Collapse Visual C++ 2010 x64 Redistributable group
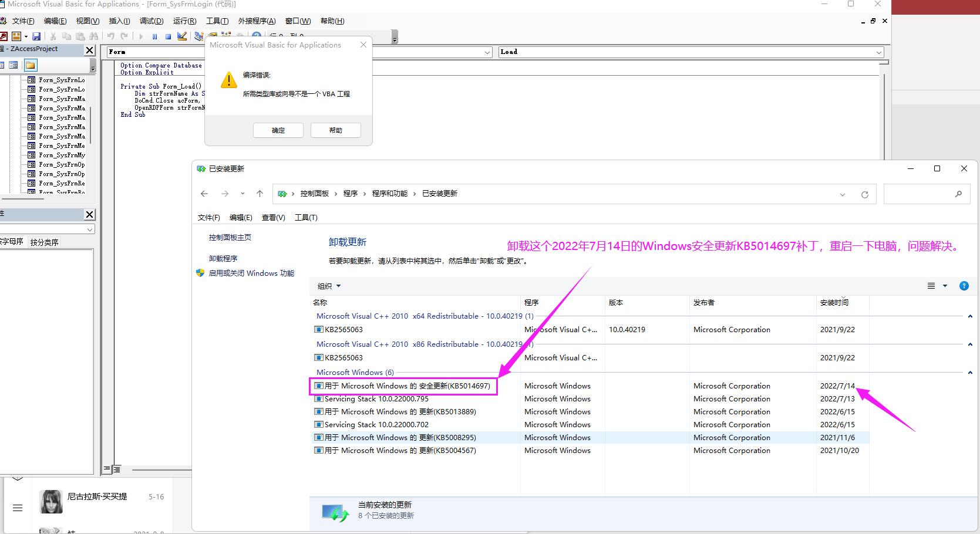This screenshot has width=980, height=534. [970, 316]
